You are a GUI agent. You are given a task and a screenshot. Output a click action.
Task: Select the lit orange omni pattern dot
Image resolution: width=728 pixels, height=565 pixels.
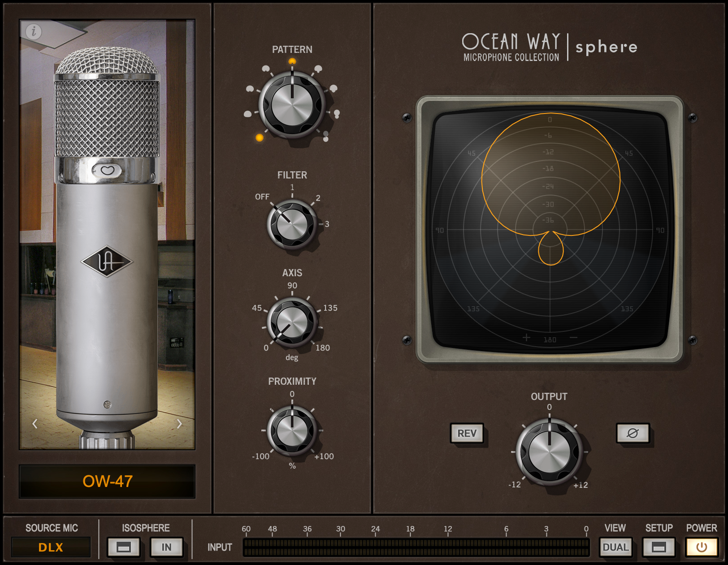pyautogui.click(x=260, y=138)
